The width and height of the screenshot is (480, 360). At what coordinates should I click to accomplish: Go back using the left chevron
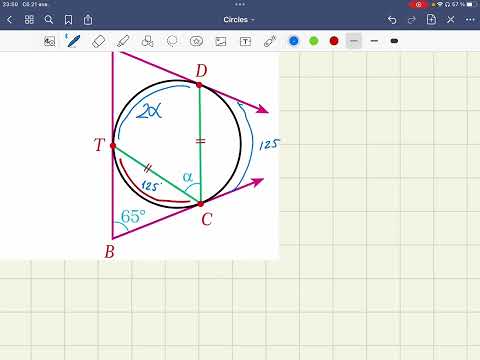[x=9, y=20]
